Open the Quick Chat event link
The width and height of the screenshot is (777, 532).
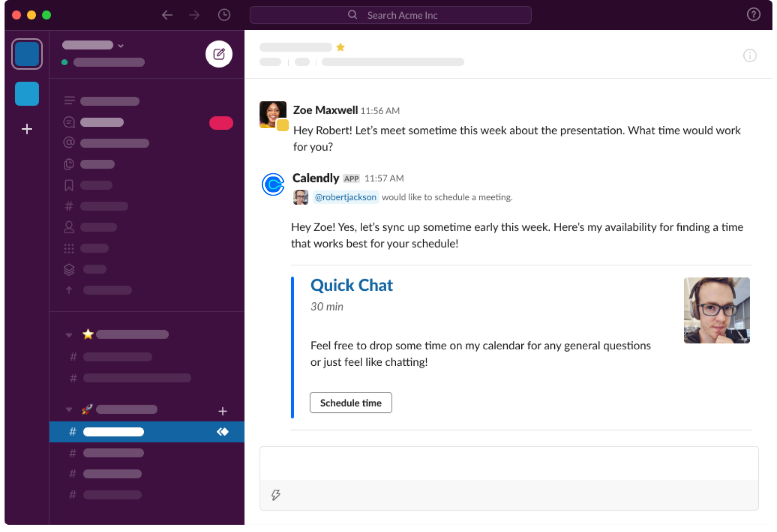click(x=351, y=285)
